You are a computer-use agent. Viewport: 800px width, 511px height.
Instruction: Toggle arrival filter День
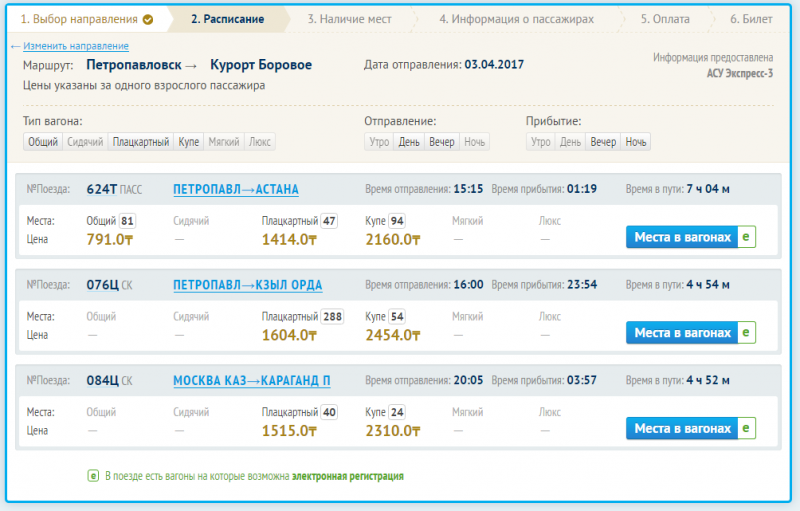coord(570,142)
